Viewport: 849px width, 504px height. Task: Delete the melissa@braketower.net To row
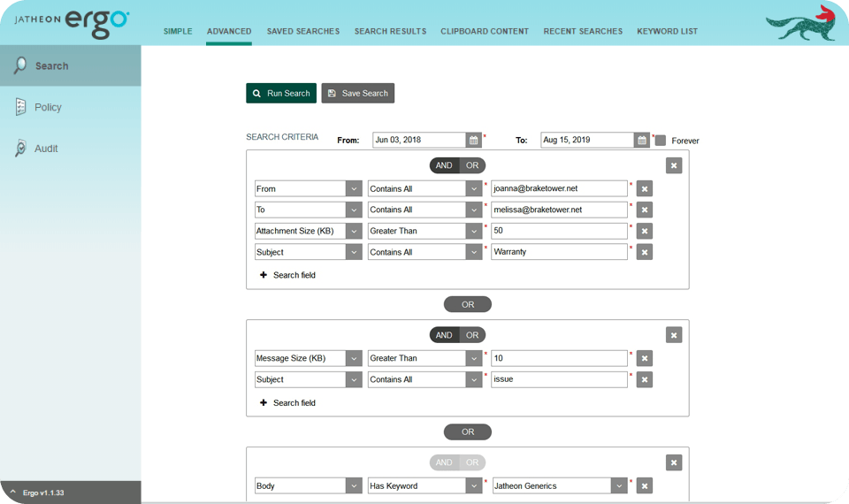pos(645,210)
